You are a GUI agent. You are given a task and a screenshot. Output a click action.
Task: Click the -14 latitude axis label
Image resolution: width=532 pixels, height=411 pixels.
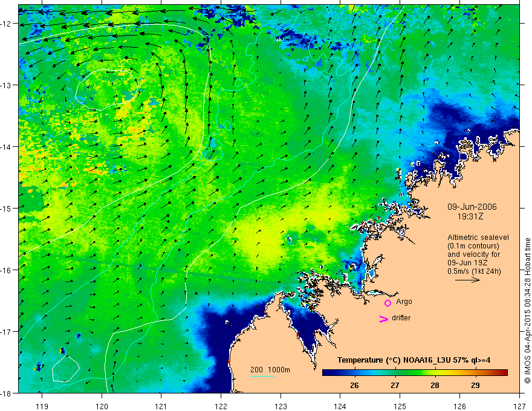[x=7, y=146]
